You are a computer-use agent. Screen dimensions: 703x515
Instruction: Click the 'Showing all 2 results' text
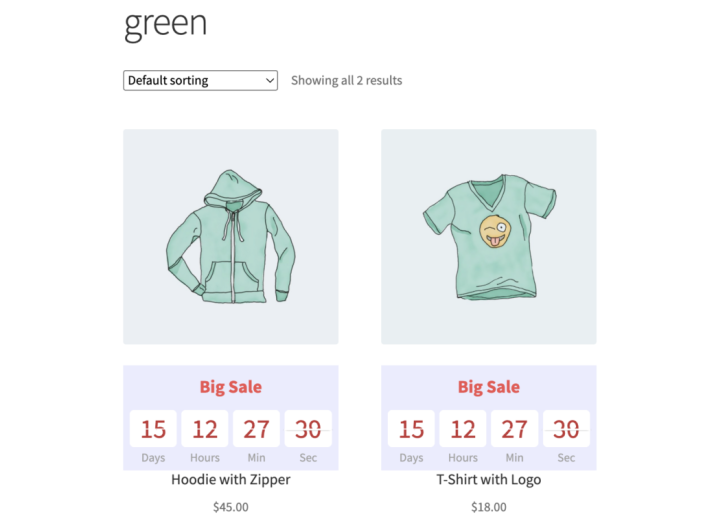click(347, 80)
